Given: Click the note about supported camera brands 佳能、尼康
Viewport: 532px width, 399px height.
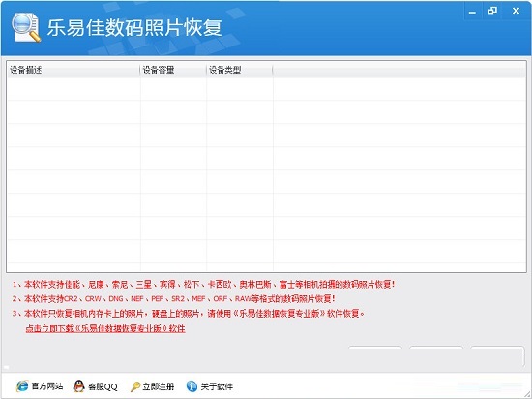Looking at the screenshot, I should click(203, 284).
